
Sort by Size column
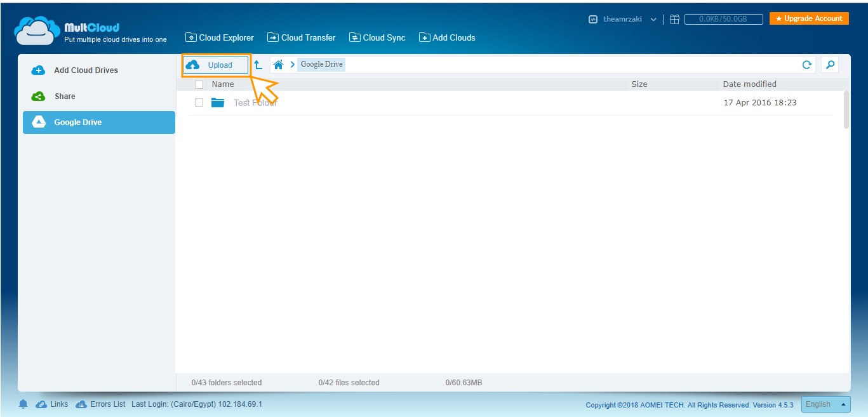(639, 84)
